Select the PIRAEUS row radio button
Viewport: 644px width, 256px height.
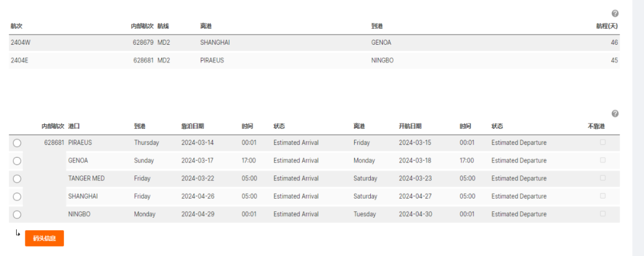pyautogui.click(x=17, y=143)
